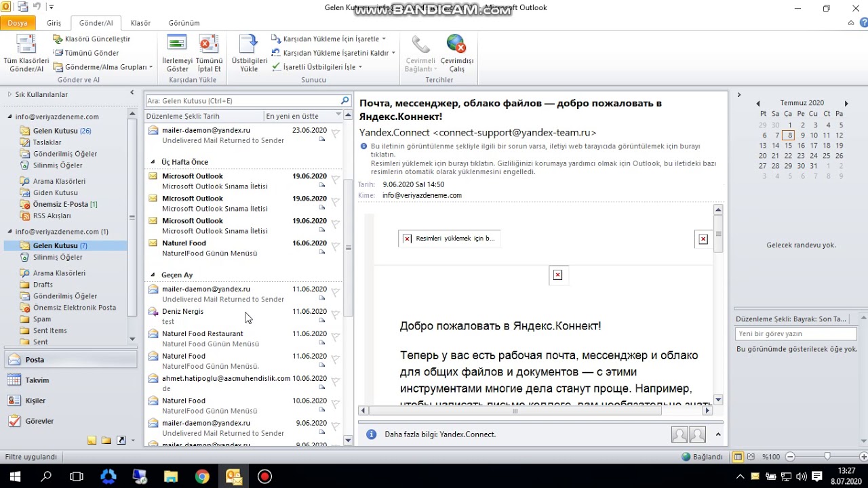Viewport: 868px width, 488px height.
Task: Open Chrome from the taskbar
Action: tap(202, 476)
